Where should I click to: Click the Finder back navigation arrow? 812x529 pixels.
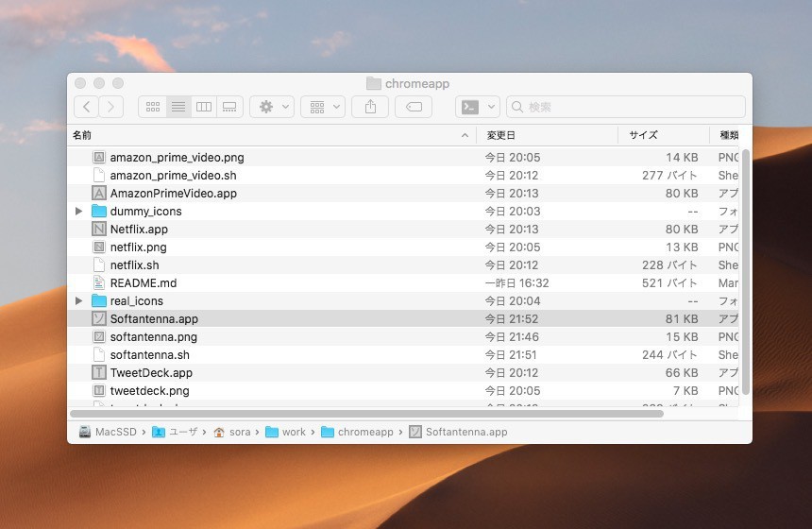[x=87, y=107]
